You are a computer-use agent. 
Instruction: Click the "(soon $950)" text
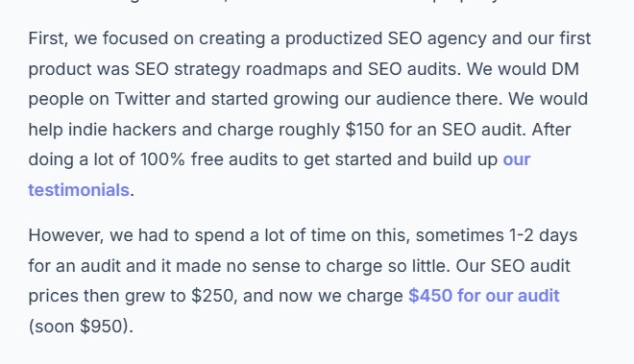pyautogui.click(x=79, y=326)
